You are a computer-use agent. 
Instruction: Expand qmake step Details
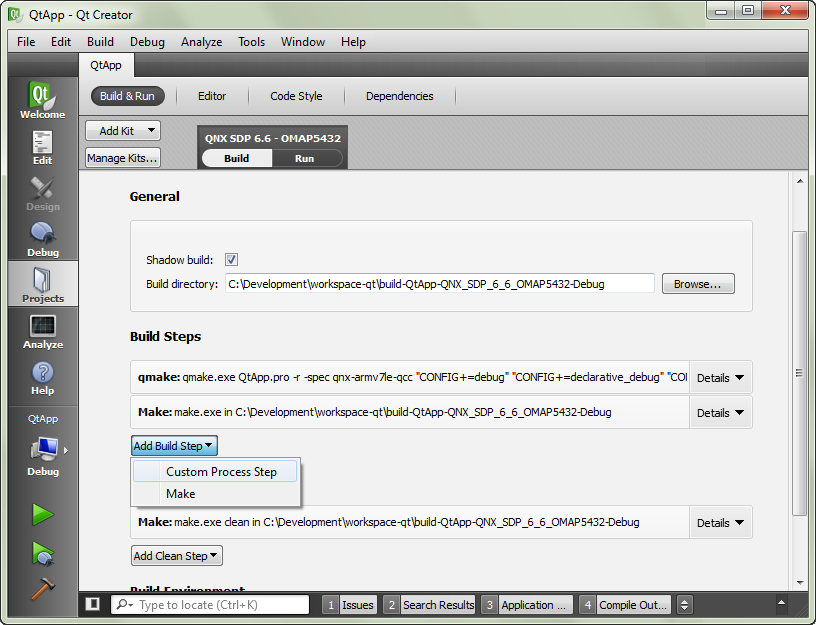coord(720,378)
